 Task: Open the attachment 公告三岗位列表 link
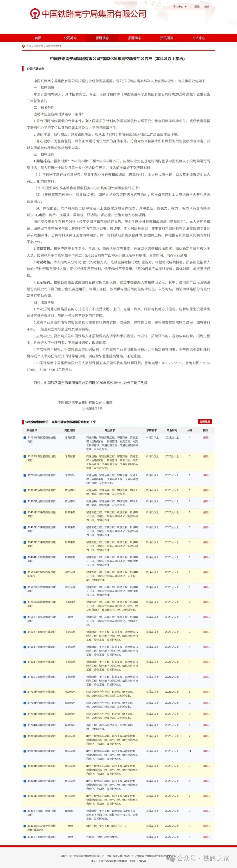96,383
